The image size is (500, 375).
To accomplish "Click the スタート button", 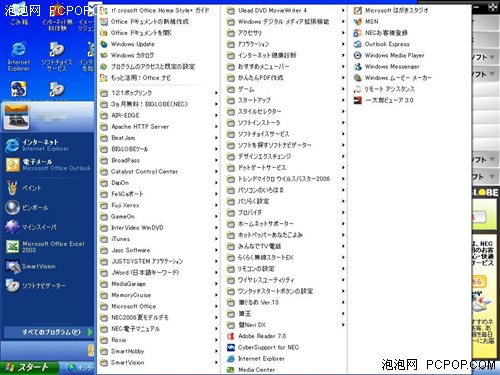I will coord(29,367).
